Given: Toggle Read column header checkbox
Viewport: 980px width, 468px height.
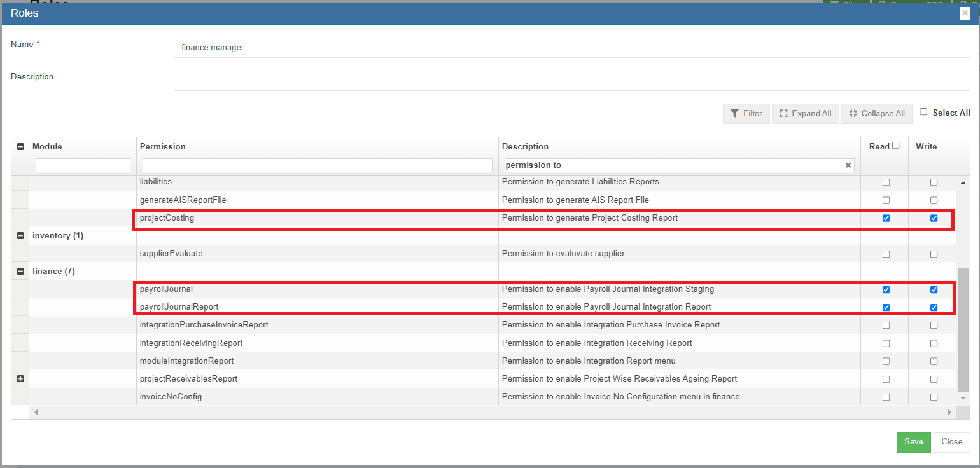Looking at the screenshot, I should [896, 146].
